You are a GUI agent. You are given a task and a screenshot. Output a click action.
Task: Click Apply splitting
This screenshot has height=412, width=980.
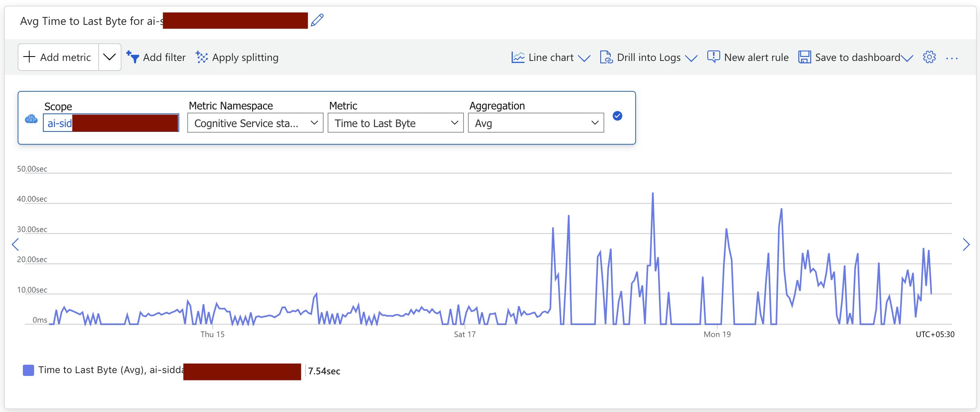pyautogui.click(x=237, y=57)
